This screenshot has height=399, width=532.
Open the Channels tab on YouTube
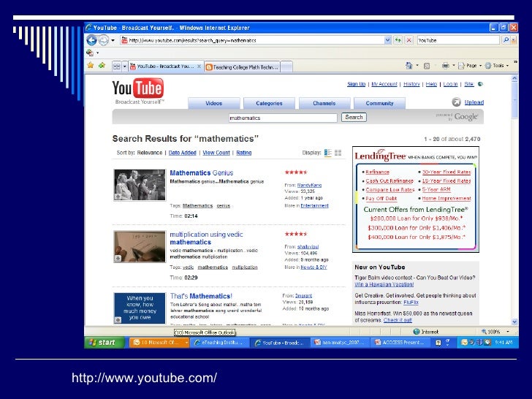[x=324, y=103]
